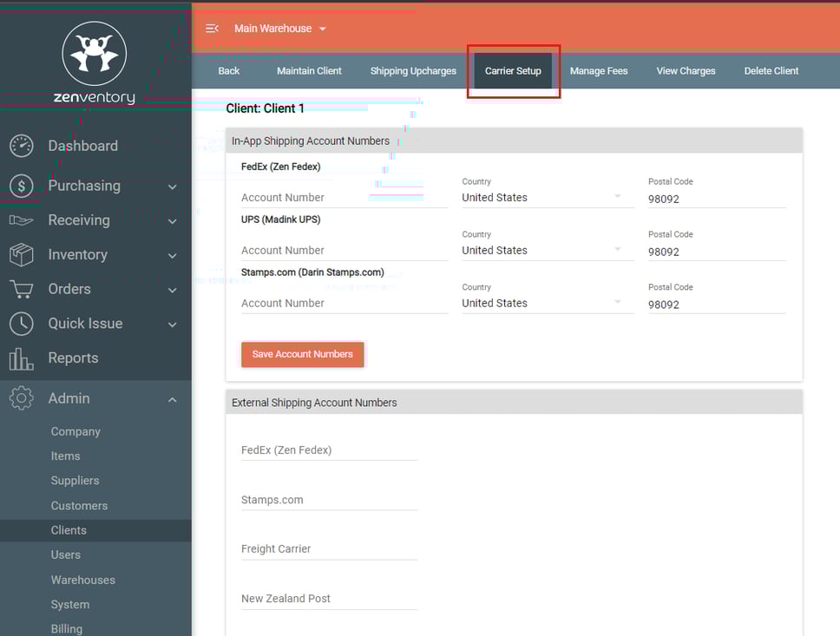Open the Main Warehouse dropdown
This screenshot has width=840, height=636.
[x=280, y=29]
